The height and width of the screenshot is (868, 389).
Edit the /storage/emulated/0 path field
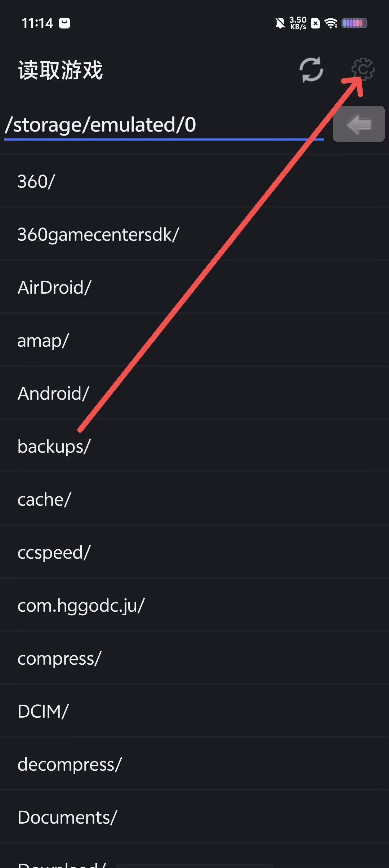click(x=164, y=125)
